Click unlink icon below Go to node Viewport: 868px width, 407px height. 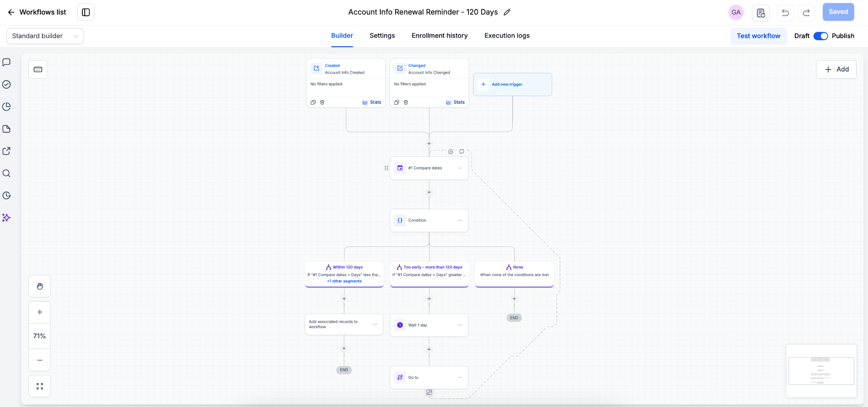click(x=429, y=393)
